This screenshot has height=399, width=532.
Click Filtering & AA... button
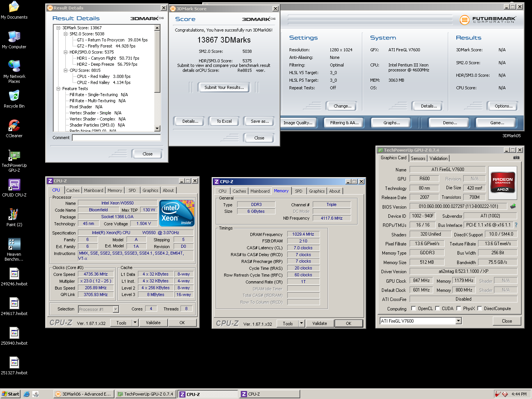pyautogui.click(x=344, y=123)
